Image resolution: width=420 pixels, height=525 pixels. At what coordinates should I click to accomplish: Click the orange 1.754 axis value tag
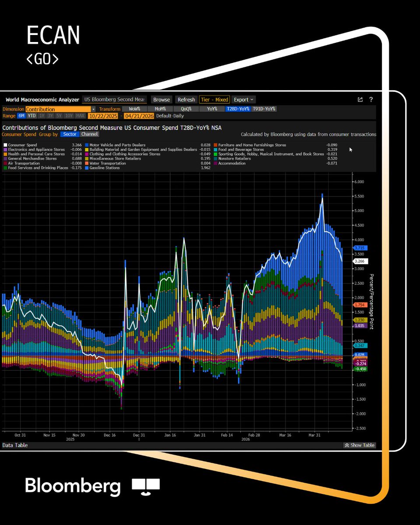point(360,304)
